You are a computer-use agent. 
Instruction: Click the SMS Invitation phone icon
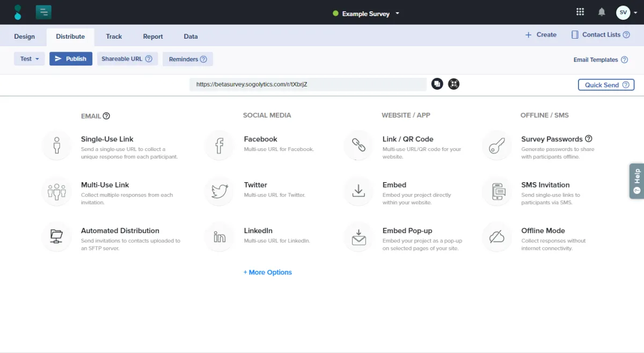click(x=497, y=191)
